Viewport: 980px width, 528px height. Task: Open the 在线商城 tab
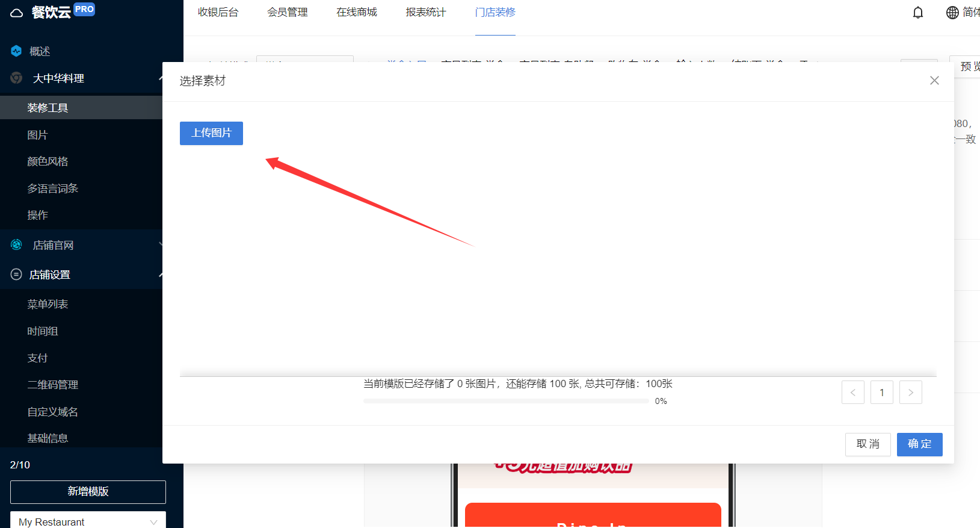(x=357, y=12)
